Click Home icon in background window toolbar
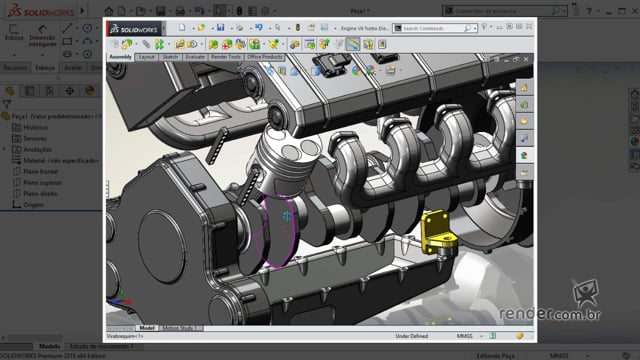Viewport: 640px width, 360px height. pos(109,11)
